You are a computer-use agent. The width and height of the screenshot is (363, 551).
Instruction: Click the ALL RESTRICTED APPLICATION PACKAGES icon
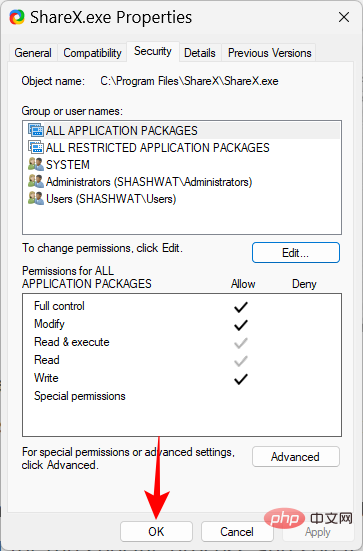pos(36,147)
